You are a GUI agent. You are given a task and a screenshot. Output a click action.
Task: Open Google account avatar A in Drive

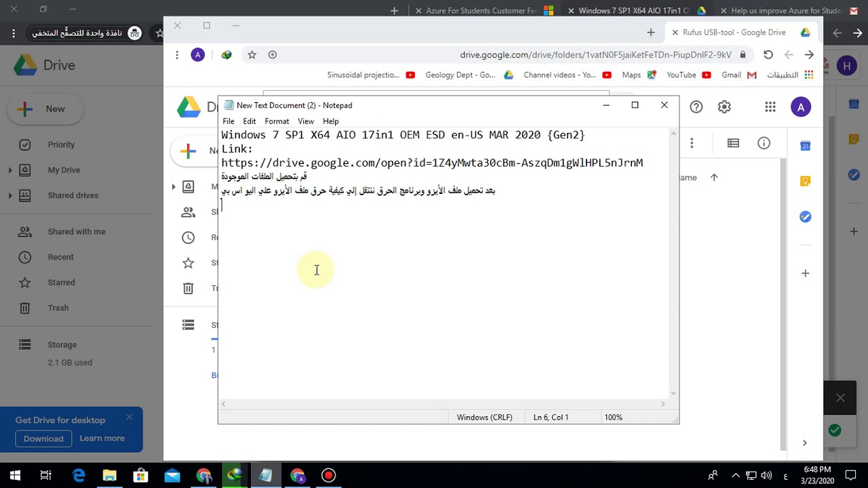click(x=801, y=107)
